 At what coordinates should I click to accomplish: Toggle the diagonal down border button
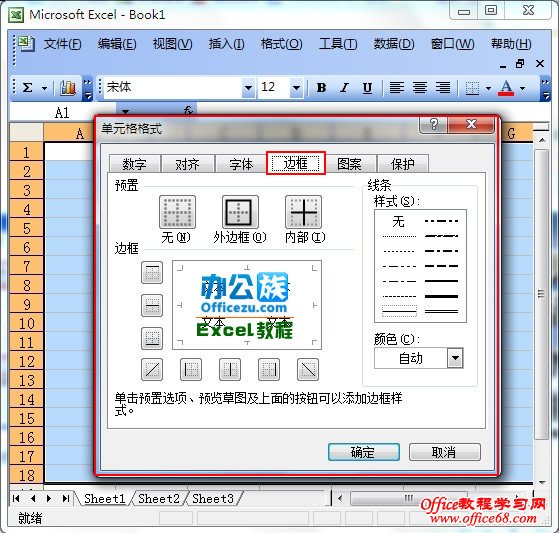(308, 369)
